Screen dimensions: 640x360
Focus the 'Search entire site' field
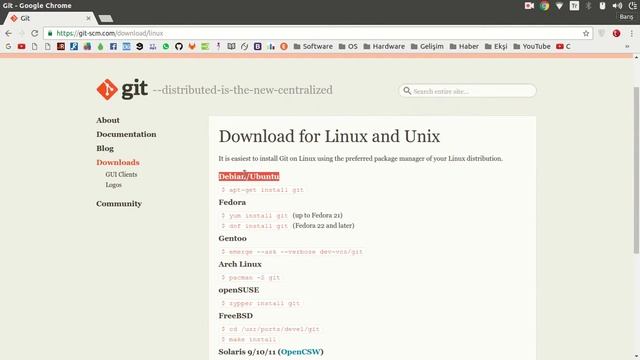pyautogui.click(x=467, y=91)
